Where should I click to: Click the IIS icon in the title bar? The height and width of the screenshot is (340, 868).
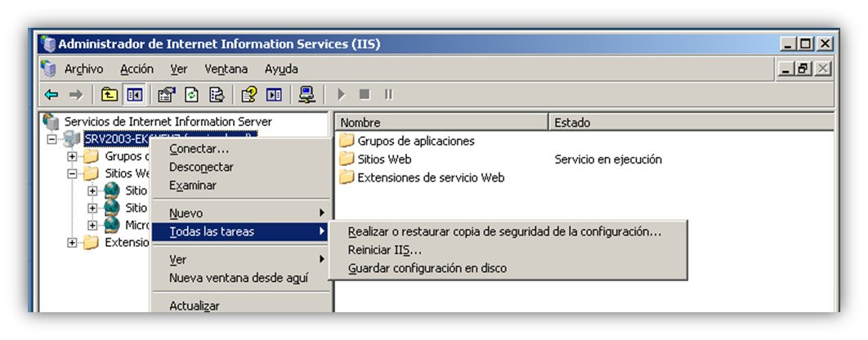click(49, 44)
